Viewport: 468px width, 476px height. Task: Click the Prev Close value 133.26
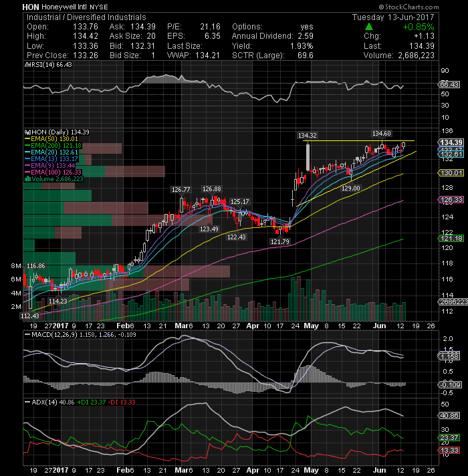click(x=86, y=55)
